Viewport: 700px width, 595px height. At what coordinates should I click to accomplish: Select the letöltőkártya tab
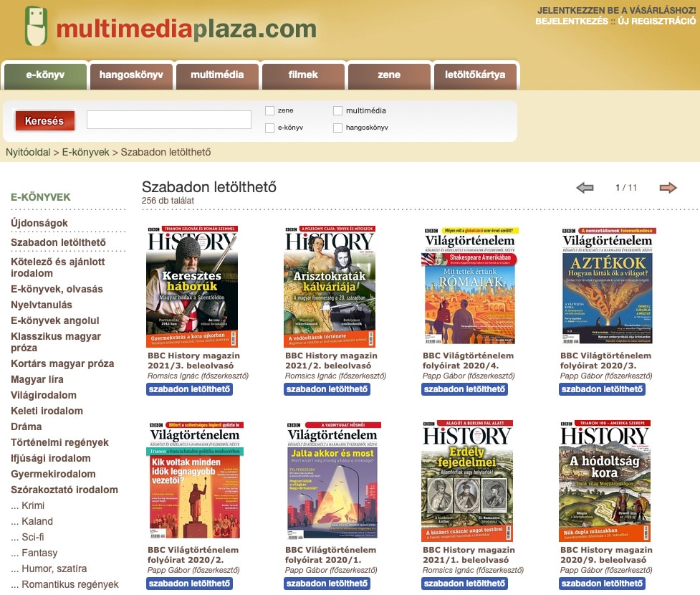475,75
